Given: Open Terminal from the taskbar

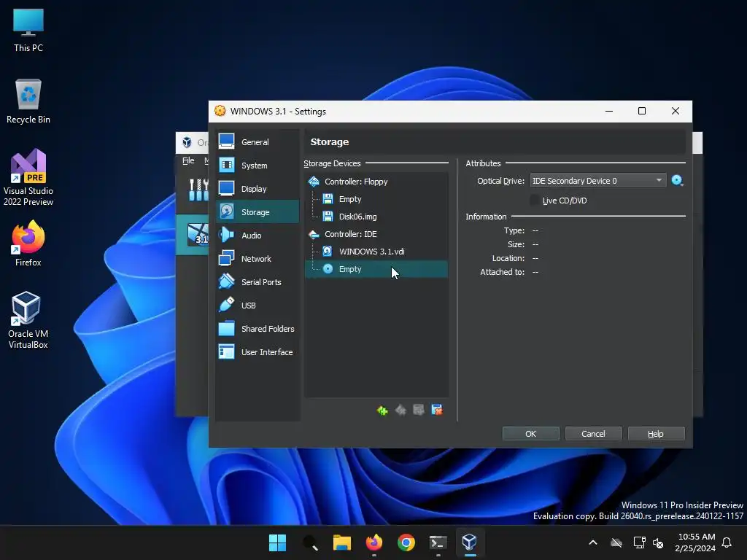Looking at the screenshot, I should pyautogui.click(x=438, y=542).
